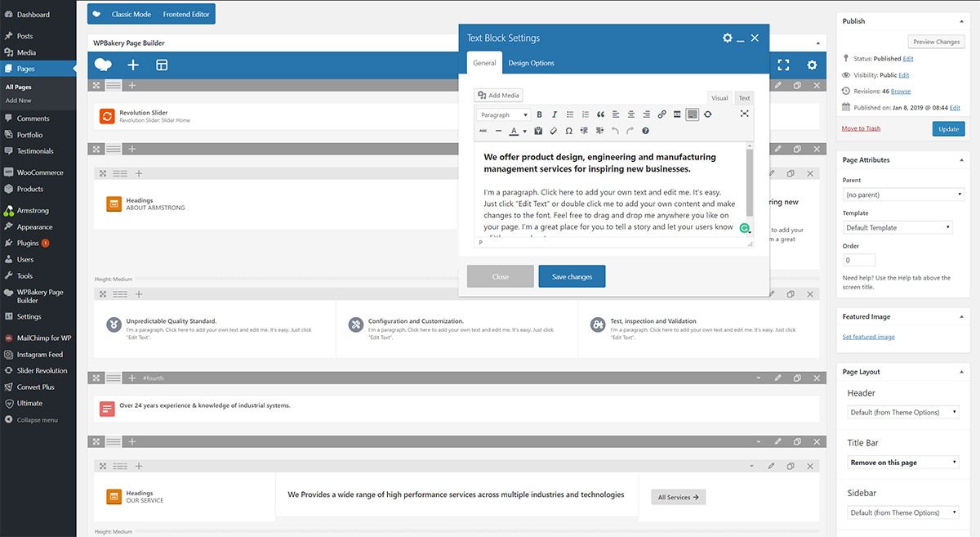Add a new element with the plus icon
Viewport: 980px width, 537px height.
[133, 65]
